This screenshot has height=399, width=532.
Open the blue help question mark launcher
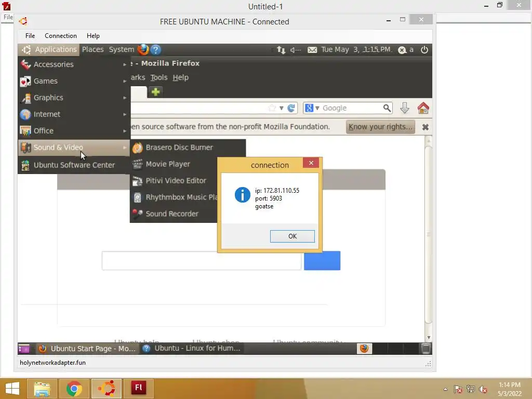click(155, 50)
